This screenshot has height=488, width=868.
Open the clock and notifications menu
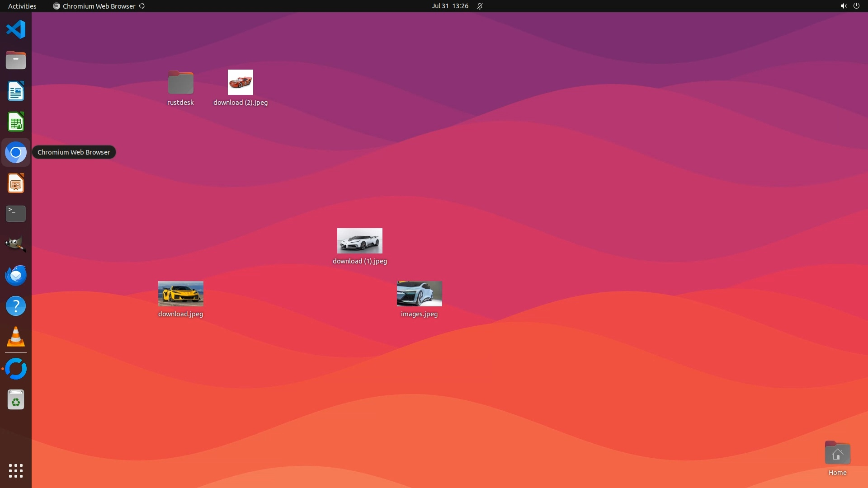point(450,6)
